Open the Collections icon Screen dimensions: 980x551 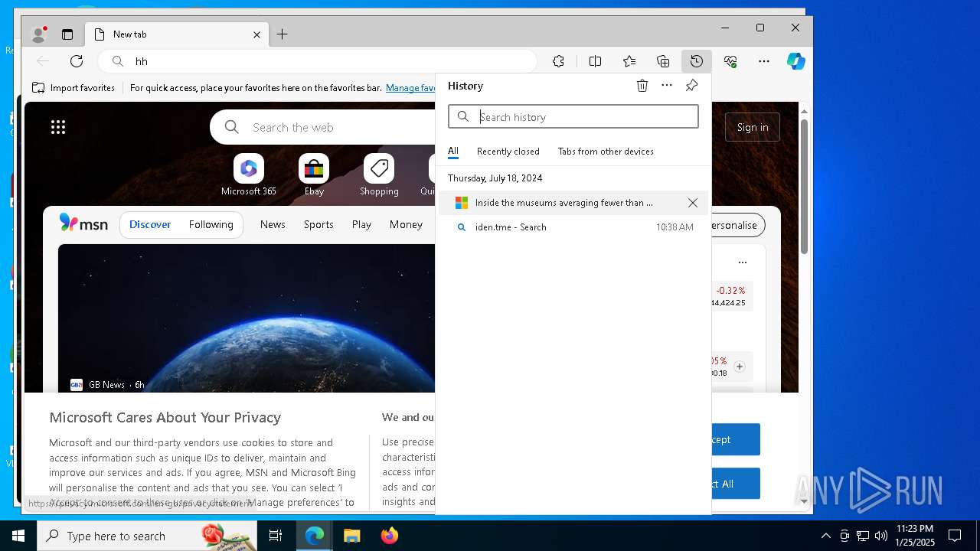[x=663, y=61]
